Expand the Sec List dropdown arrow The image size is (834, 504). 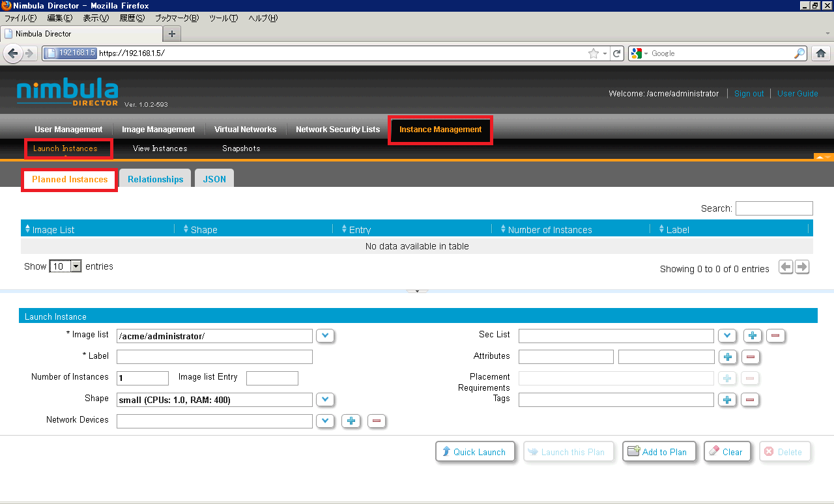point(726,336)
